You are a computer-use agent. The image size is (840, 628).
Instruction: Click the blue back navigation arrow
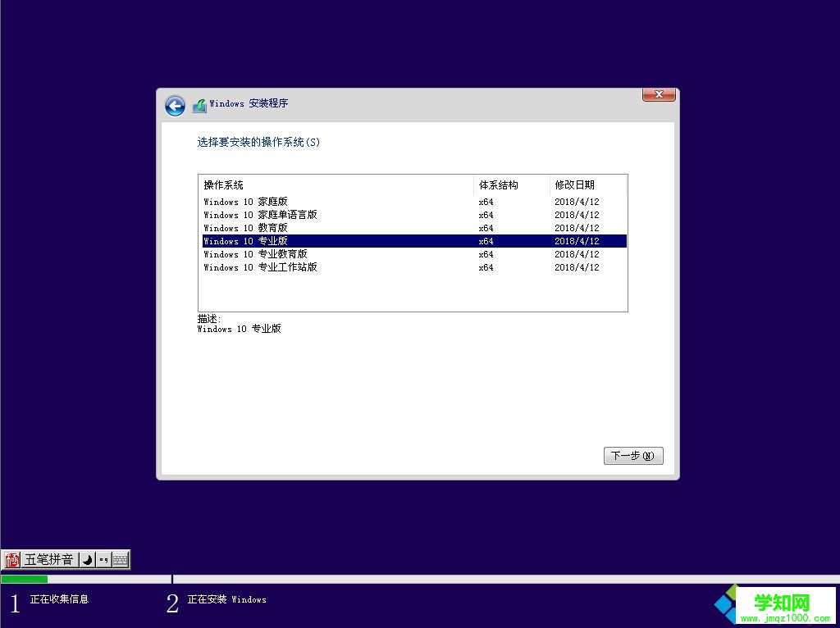coord(175,106)
